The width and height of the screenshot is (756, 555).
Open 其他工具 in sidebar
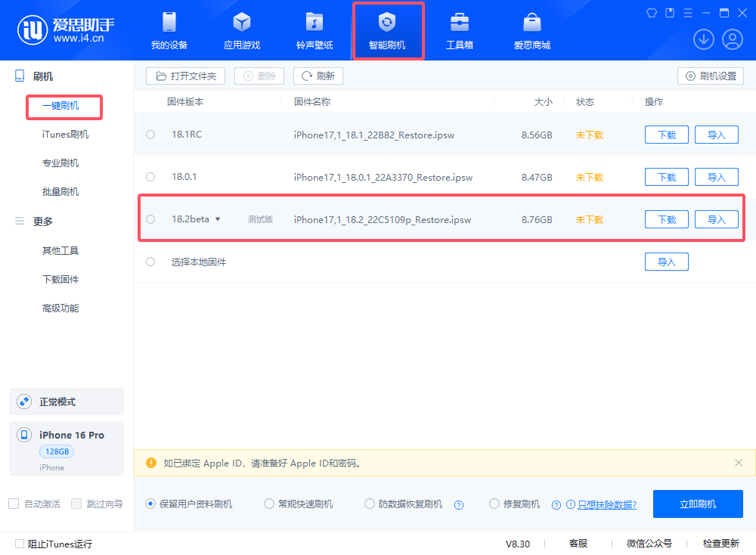point(60,251)
